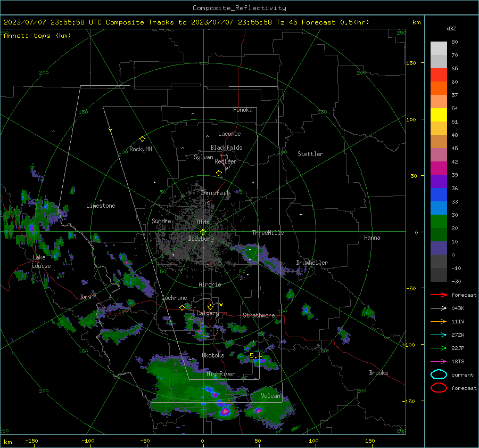Click the yellow 5.4 storm top label
Viewport: 479px width, 448px height.
pos(255,356)
